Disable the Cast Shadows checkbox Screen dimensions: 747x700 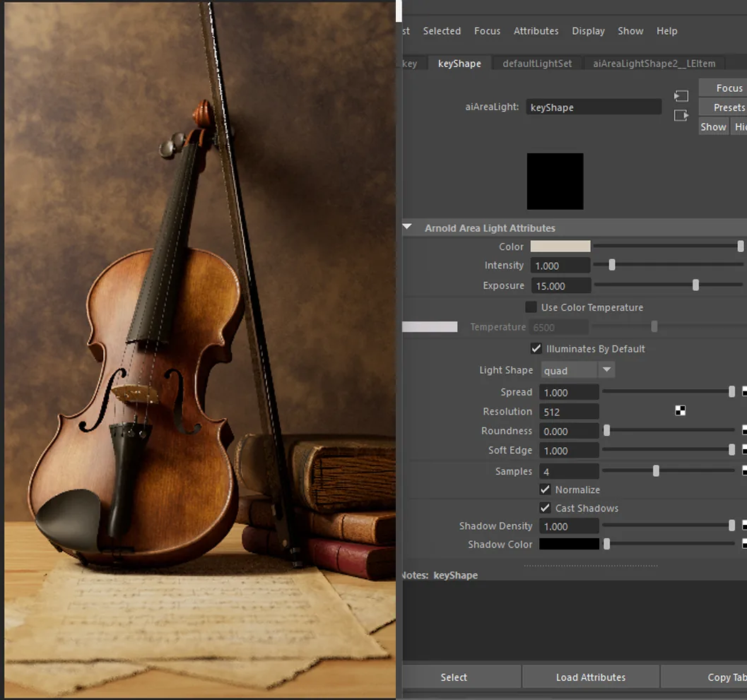[545, 508]
